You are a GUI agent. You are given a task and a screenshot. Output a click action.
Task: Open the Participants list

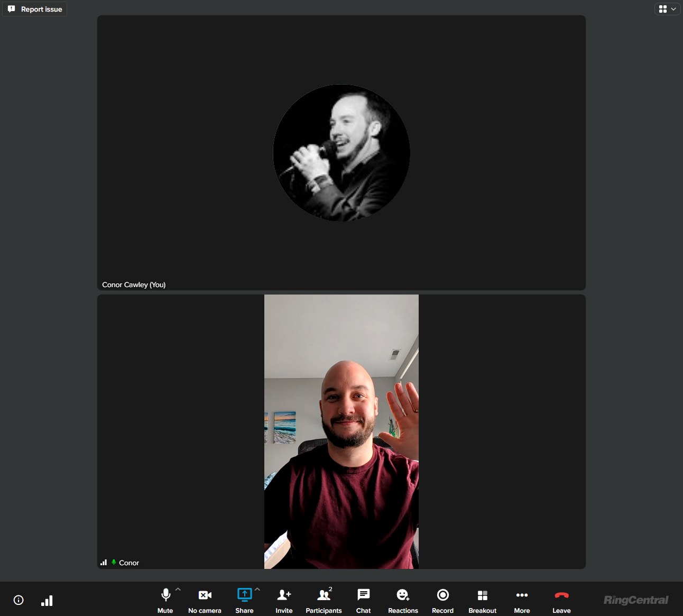[324, 595]
